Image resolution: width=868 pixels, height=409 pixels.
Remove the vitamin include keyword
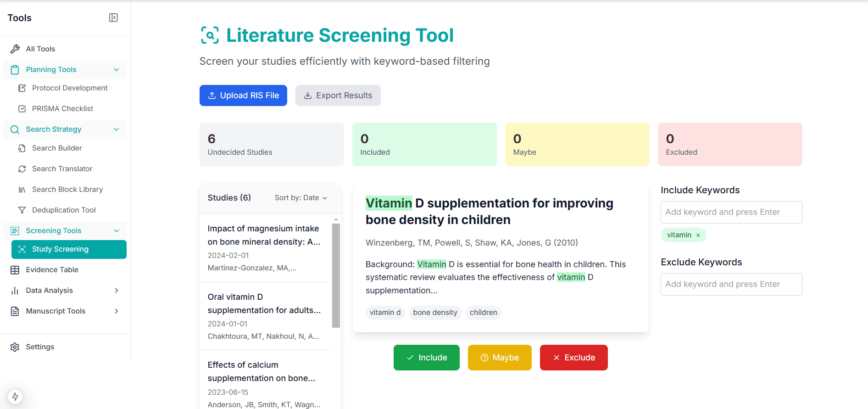[x=698, y=235]
